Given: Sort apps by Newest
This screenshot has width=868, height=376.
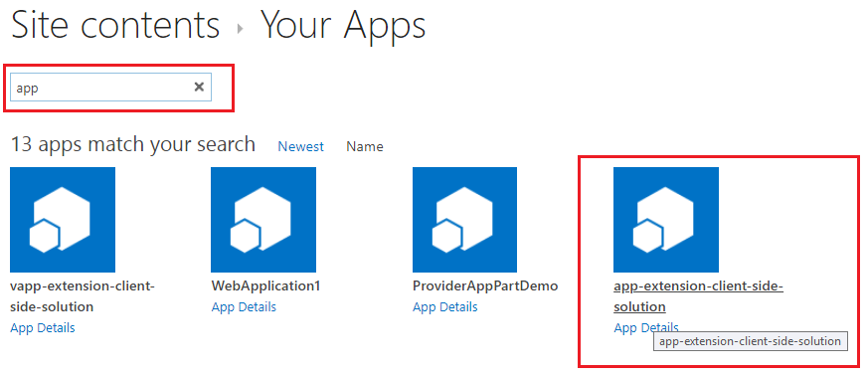Looking at the screenshot, I should (x=300, y=147).
